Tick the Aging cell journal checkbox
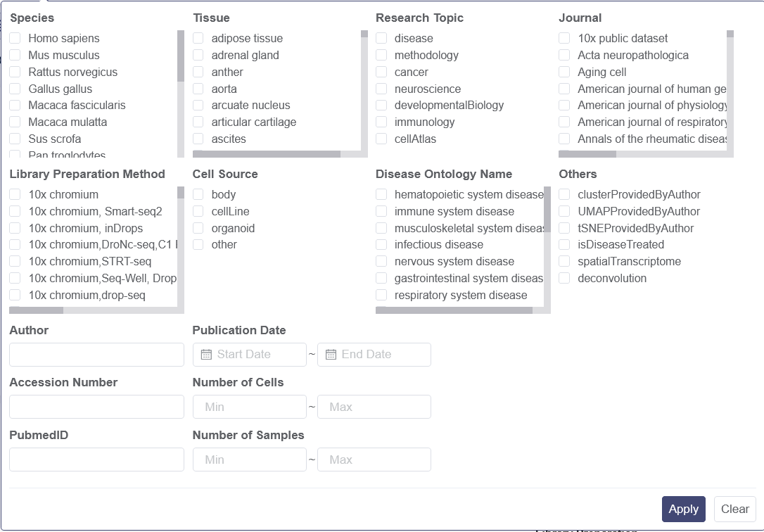 [564, 72]
